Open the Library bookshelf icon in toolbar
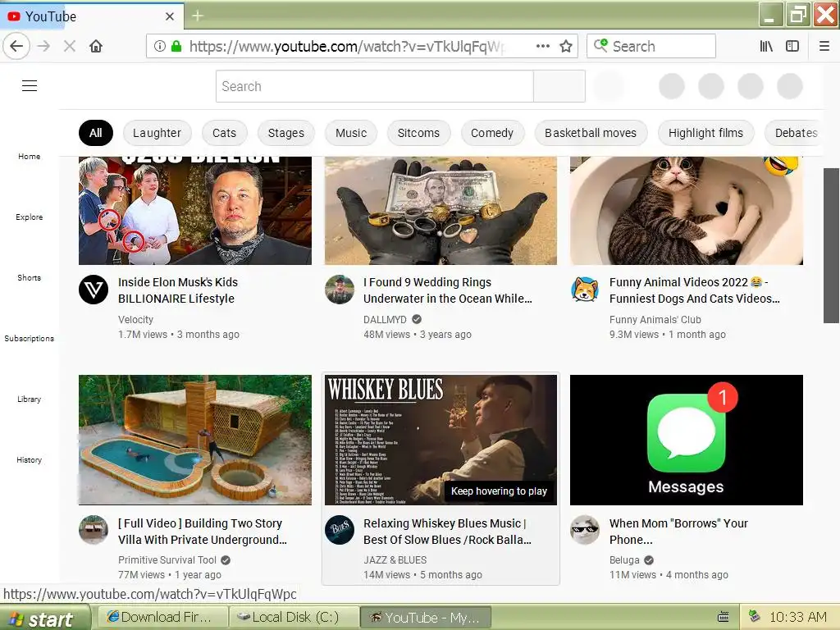The width and height of the screenshot is (840, 630). pos(766,46)
